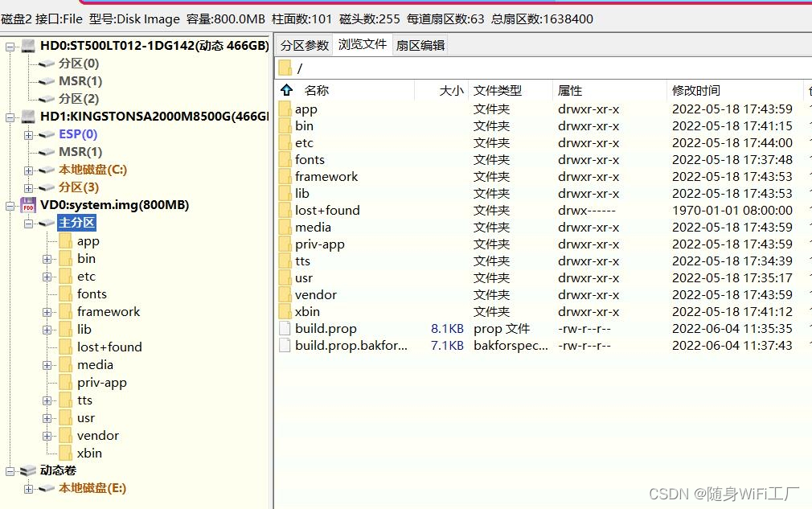The image size is (812, 509).
Task: Click the up-arrow parent folder icon
Action: [x=287, y=90]
